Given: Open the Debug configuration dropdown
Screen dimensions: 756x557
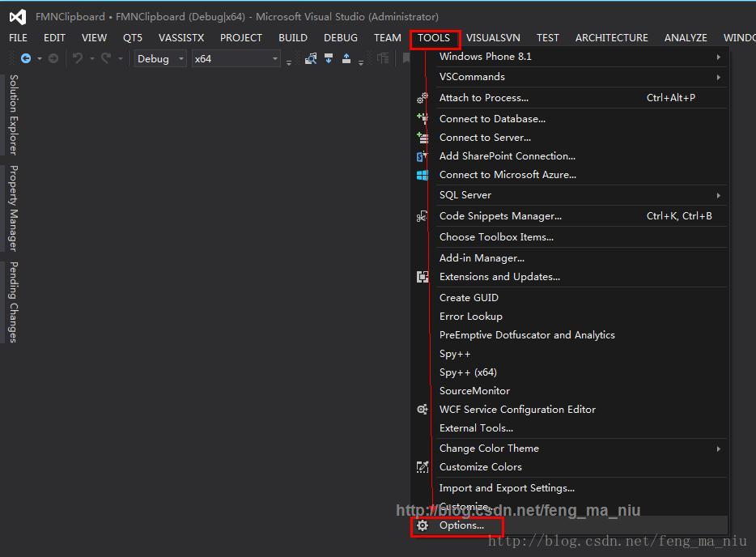Looking at the screenshot, I should pyautogui.click(x=160, y=59).
